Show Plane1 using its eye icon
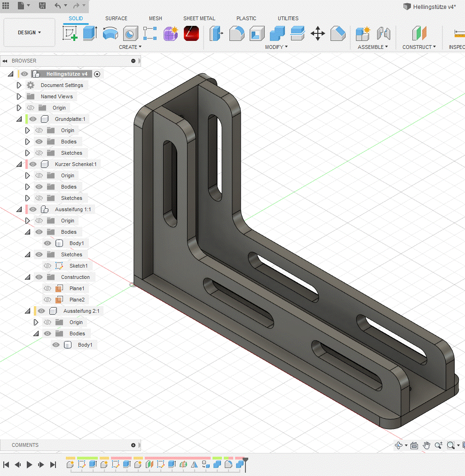The image size is (465, 476). [47, 288]
